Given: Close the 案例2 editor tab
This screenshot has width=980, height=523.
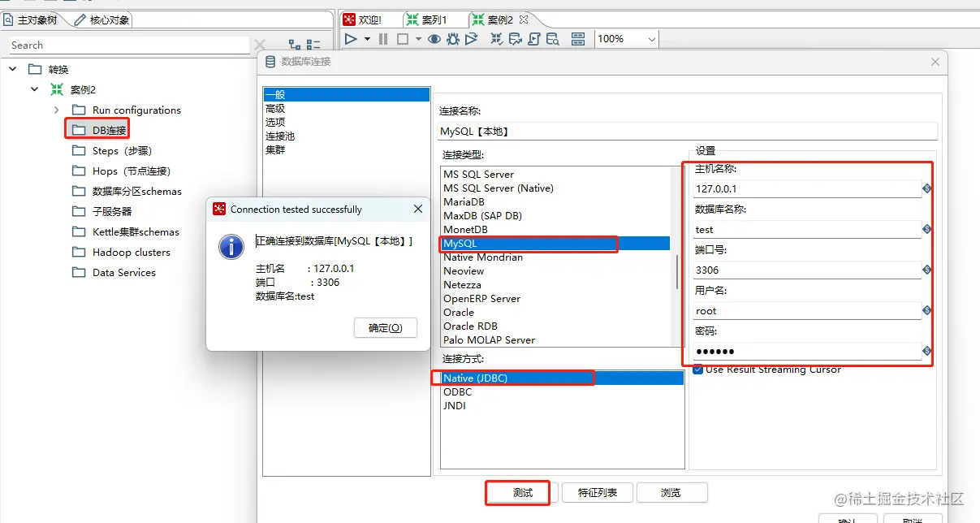Looking at the screenshot, I should pyautogui.click(x=523, y=19).
